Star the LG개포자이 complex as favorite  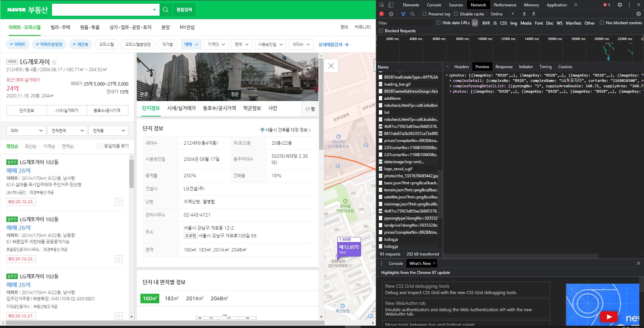point(54,62)
